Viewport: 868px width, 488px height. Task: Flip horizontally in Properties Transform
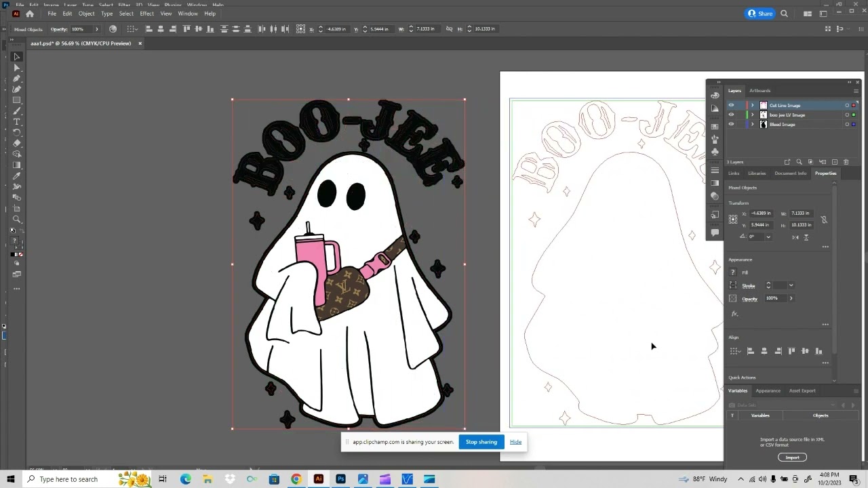tap(795, 237)
